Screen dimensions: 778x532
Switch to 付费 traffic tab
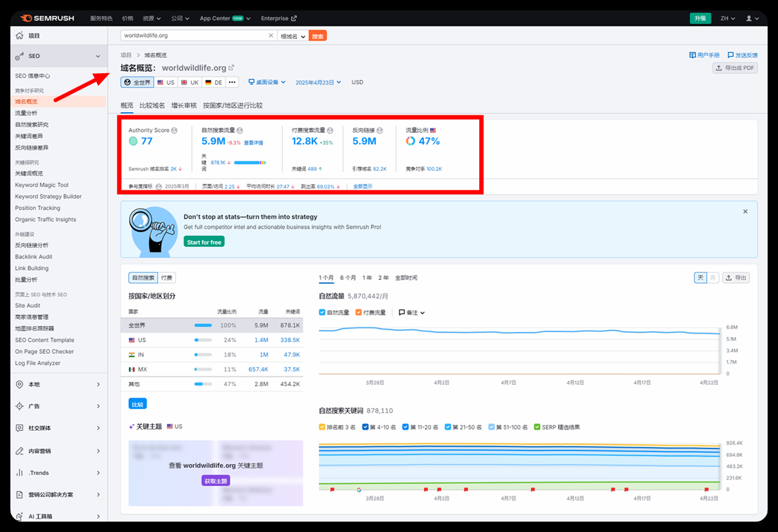[x=167, y=277]
